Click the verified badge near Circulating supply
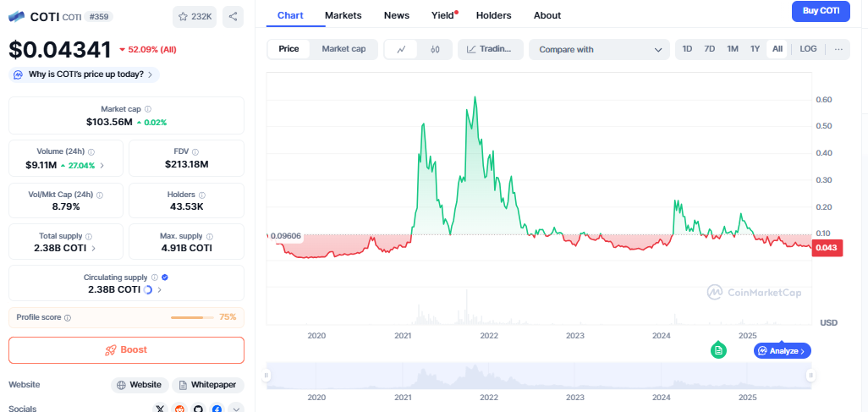Viewport: 868px width, 412px height. click(x=164, y=277)
